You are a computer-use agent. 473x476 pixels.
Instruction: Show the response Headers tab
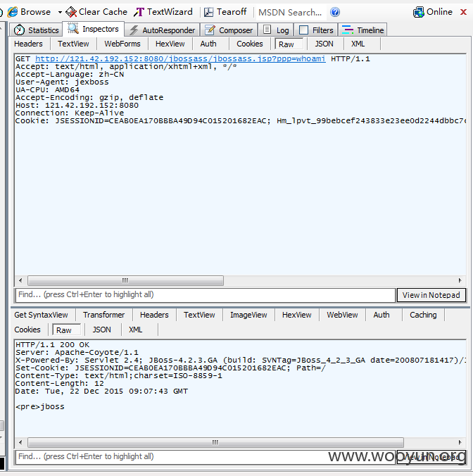154,315
